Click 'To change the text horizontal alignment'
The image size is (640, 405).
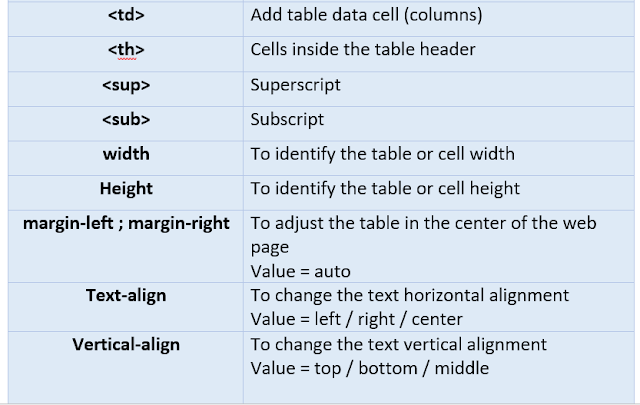click(409, 296)
